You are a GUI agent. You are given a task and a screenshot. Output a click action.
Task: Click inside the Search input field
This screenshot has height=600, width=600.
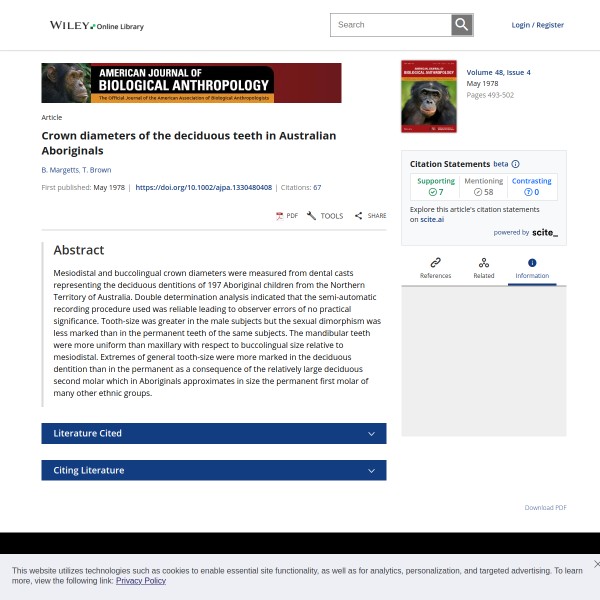390,25
